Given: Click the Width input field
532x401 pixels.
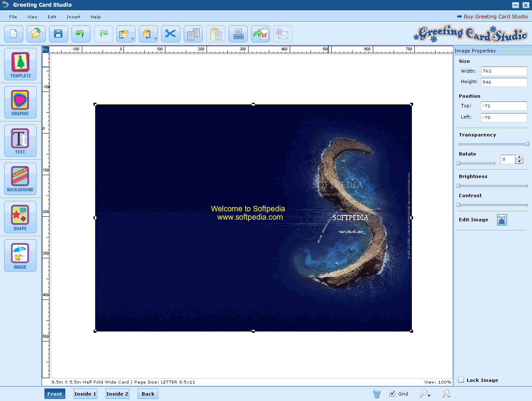Looking at the screenshot, I should [x=504, y=71].
